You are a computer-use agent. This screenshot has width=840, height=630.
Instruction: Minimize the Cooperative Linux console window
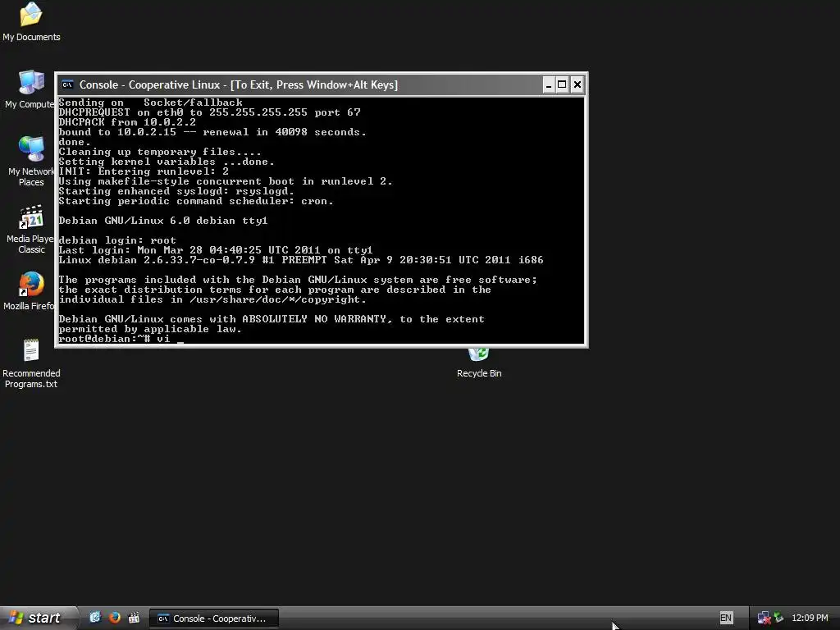tap(549, 84)
